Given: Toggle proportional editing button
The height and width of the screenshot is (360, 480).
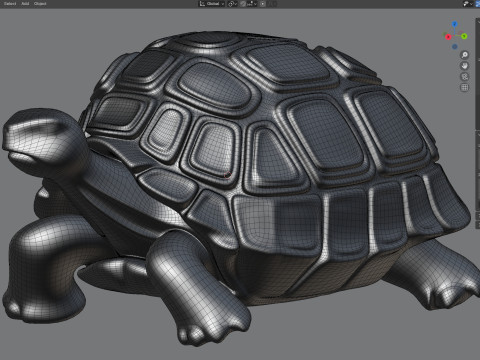Looking at the screenshot, I should click(x=263, y=4).
